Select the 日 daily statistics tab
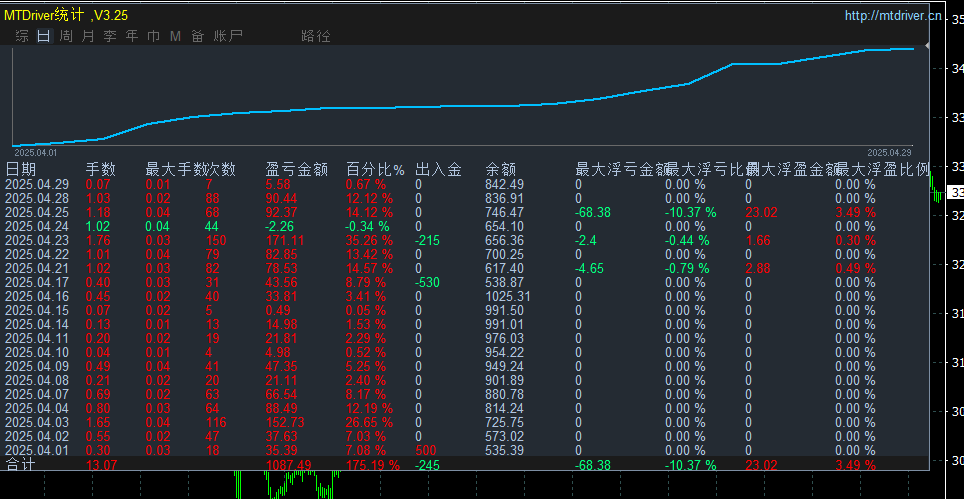This screenshot has width=964, height=499. click(44, 36)
